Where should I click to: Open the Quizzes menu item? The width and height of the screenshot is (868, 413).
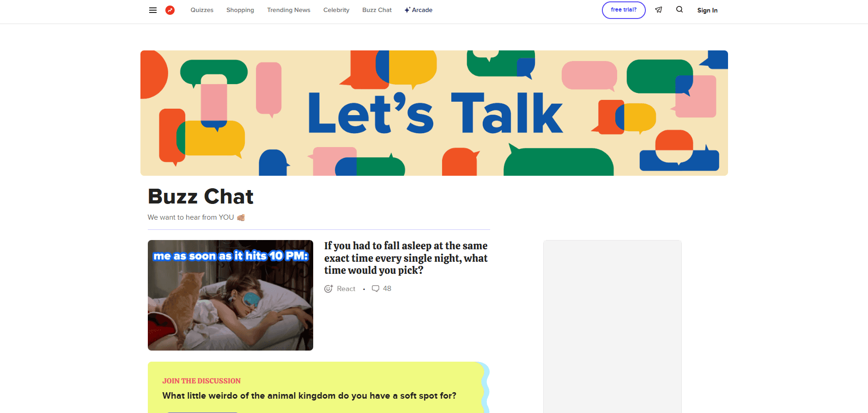[202, 10]
